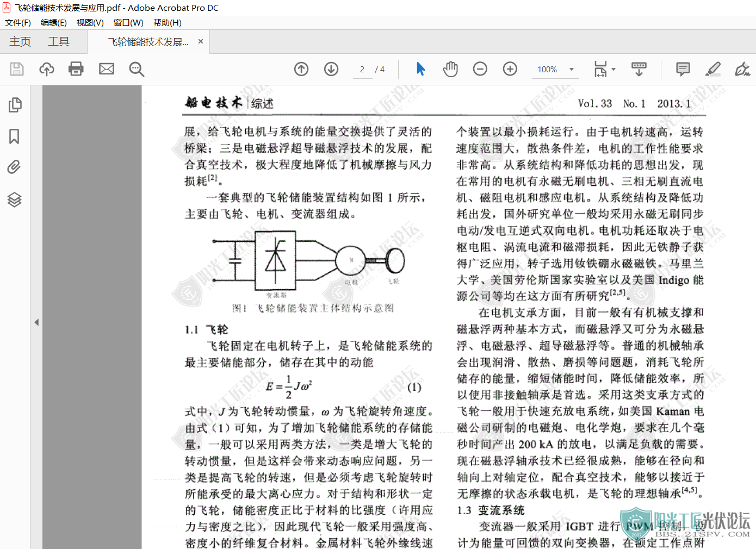This screenshot has width=756, height=549.
Task: Print the document
Action: pyautogui.click(x=76, y=69)
